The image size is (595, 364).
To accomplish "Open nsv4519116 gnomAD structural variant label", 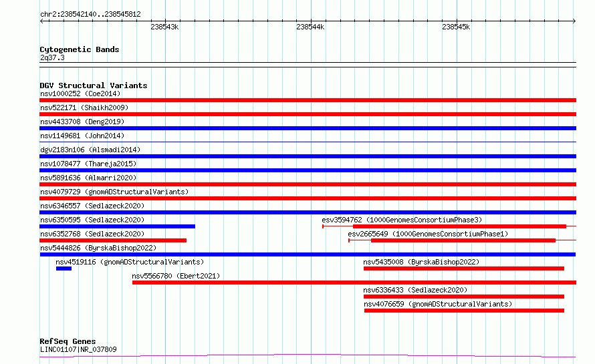I will tap(130, 262).
